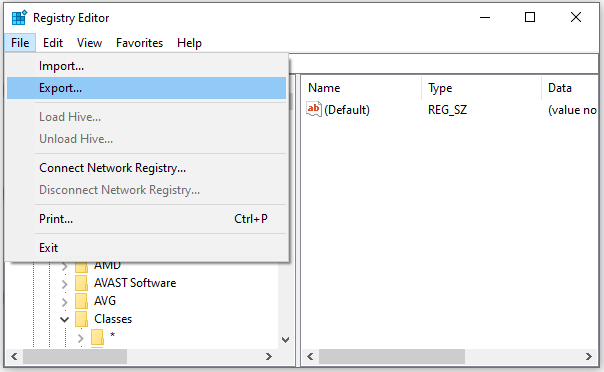Click the disabled Load Hive... entry

[x=146, y=117]
